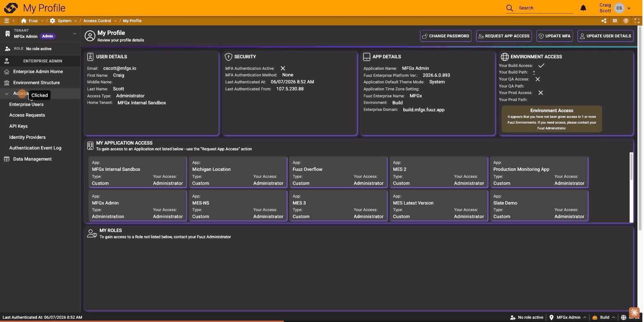Open Environment Structure
The height and width of the screenshot is (322, 644).
[36, 83]
